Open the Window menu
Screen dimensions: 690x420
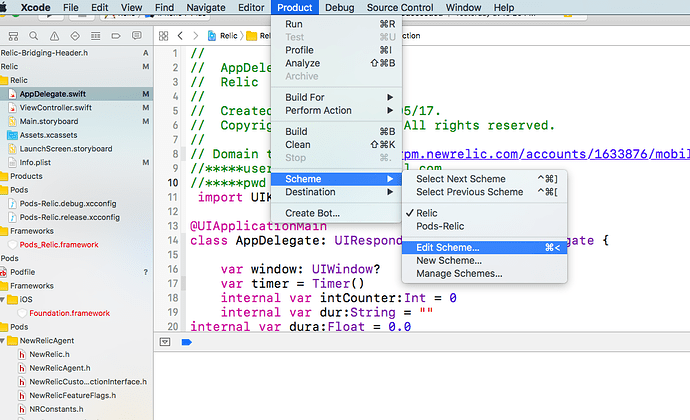click(x=463, y=7)
